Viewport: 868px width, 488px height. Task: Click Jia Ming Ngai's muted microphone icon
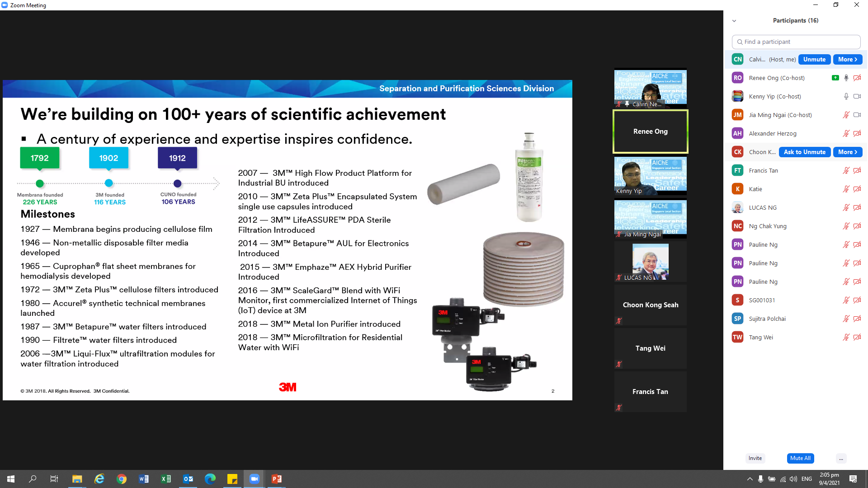(846, 115)
